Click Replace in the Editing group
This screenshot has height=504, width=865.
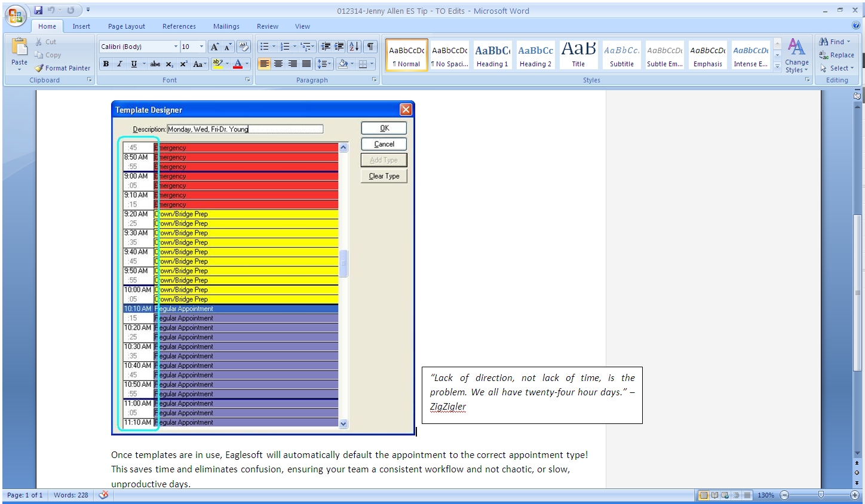pyautogui.click(x=836, y=55)
